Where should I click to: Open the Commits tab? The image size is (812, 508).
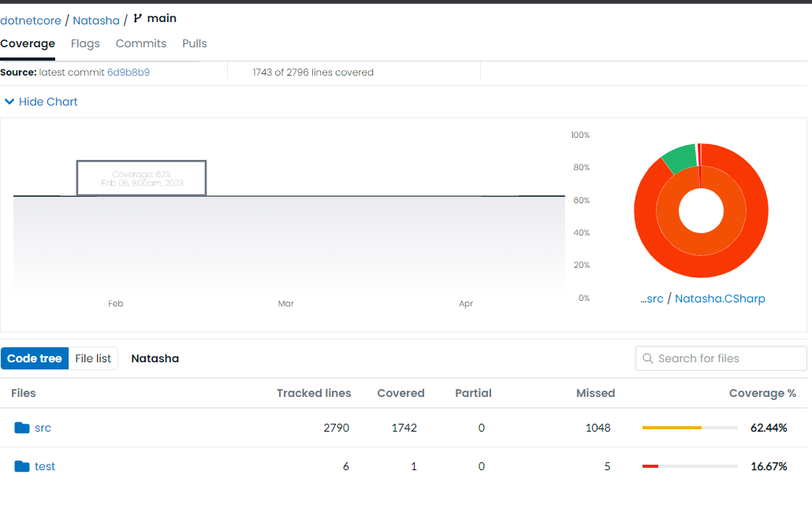click(x=141, y=43)
